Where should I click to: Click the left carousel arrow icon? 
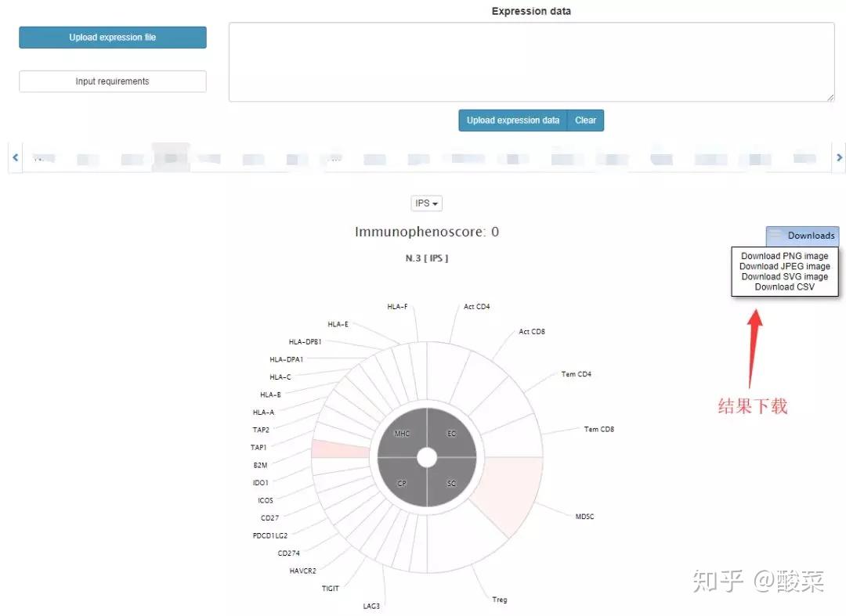click(x=15, y=157)
